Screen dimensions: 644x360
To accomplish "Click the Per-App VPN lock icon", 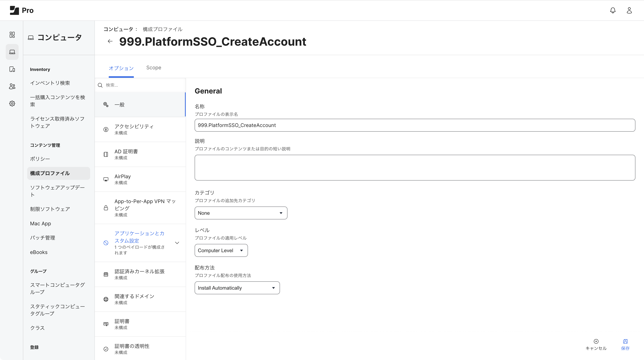I will click(106, 208).
